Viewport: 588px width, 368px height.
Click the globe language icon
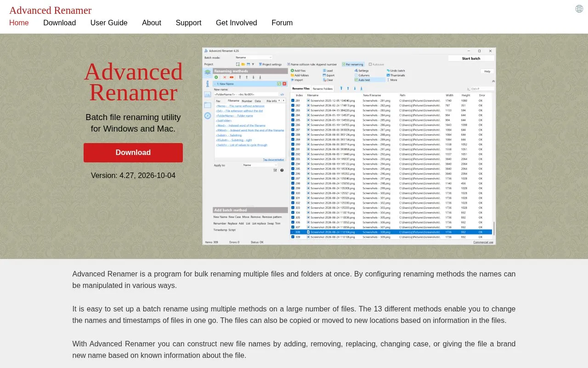click(579, 9)
